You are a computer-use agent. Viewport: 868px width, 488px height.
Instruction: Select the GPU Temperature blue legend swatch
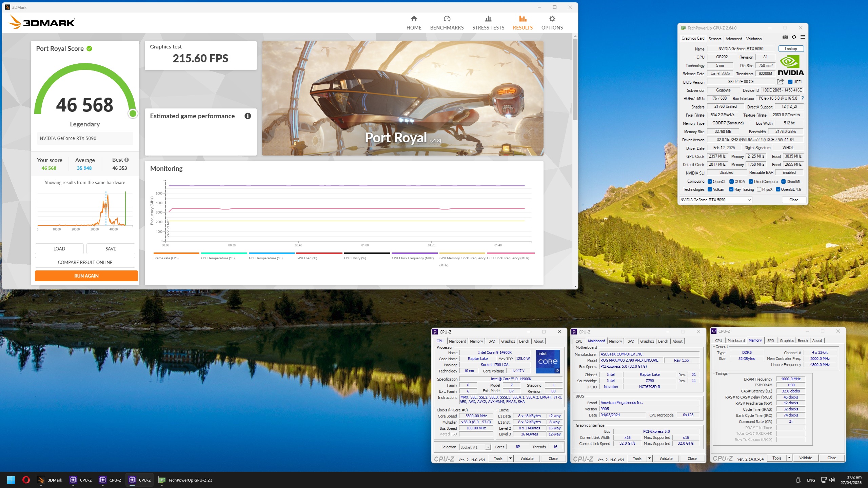pos(272,253)
